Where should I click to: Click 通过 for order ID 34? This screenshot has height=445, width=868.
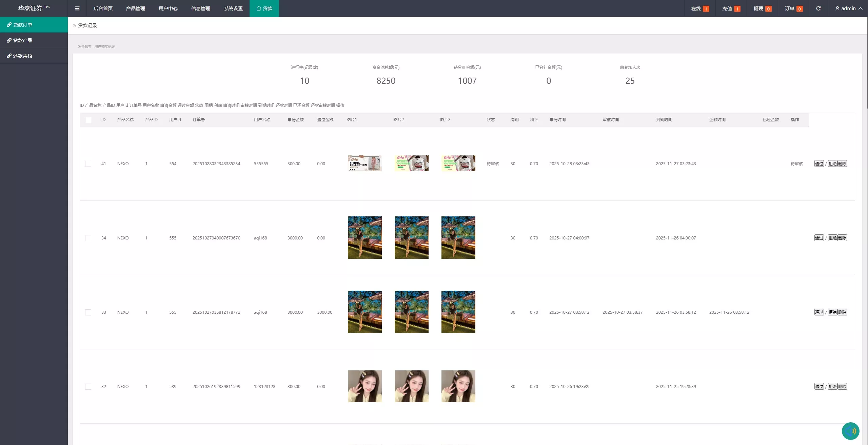(x=819, y=238)
